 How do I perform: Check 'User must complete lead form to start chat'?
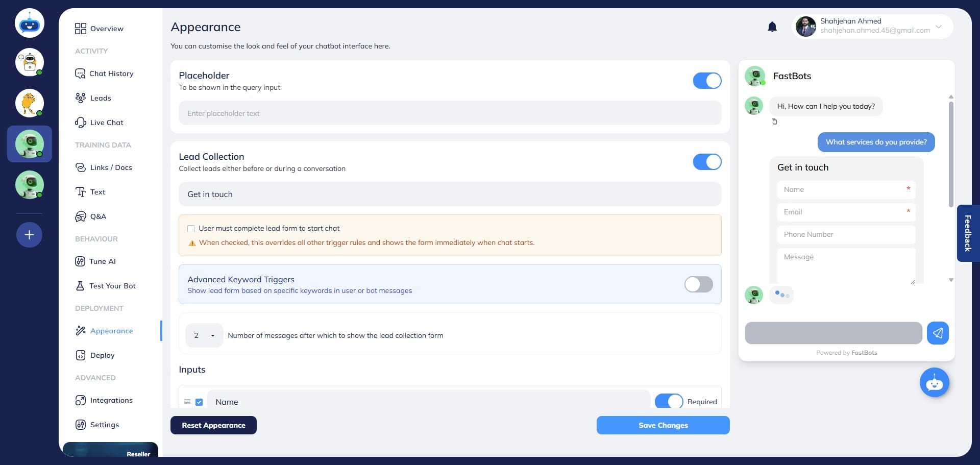click(190, 228)
